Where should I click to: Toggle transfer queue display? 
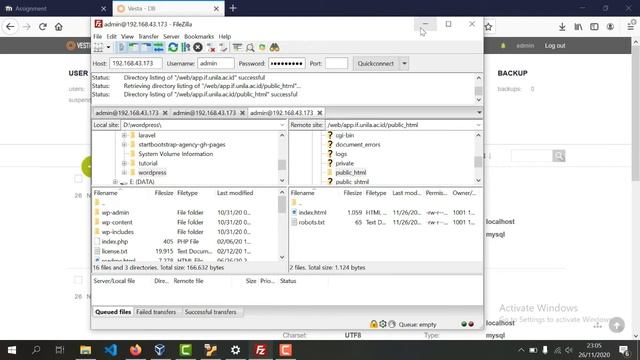coord(159,48)
